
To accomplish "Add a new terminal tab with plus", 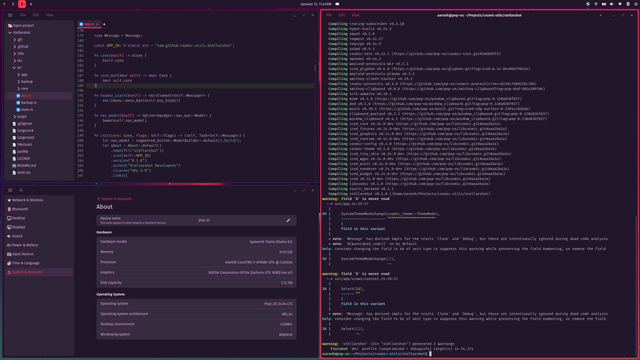I will coord(600,15).
